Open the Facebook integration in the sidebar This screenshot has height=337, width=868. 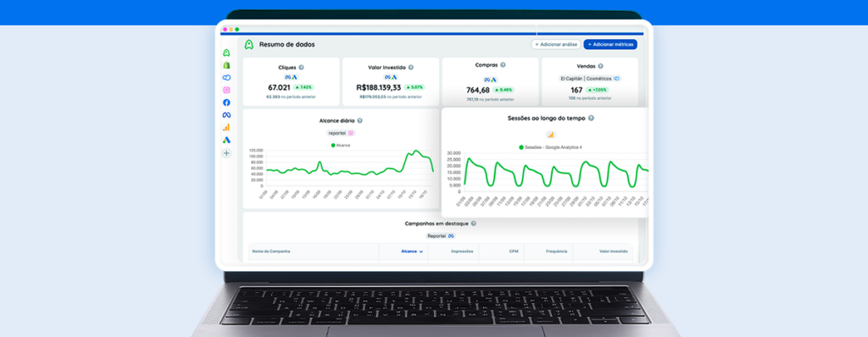click(x=226, y=102)
